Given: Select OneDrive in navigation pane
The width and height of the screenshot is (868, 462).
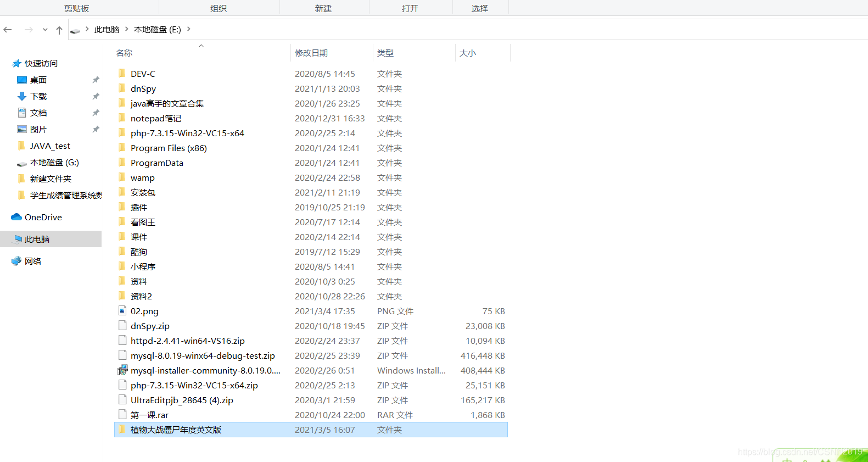Looking at the screenshot, I should [43, 218].
